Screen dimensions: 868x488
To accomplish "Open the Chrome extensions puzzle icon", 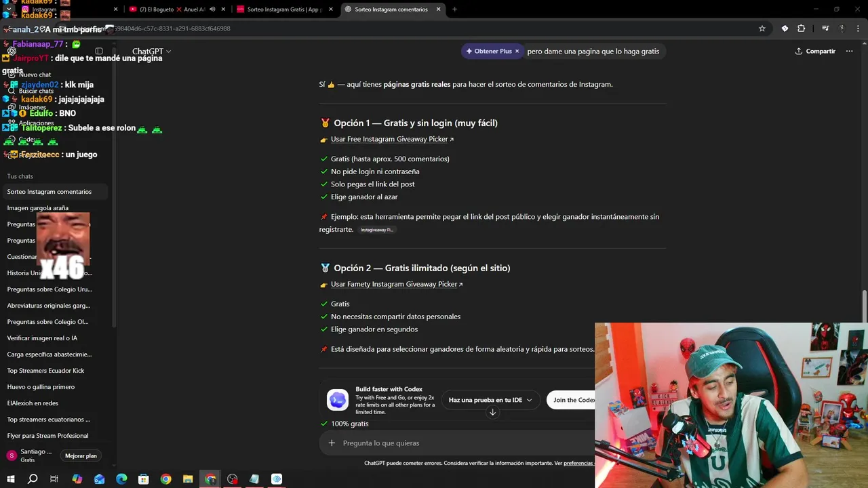I will [801, 28].
